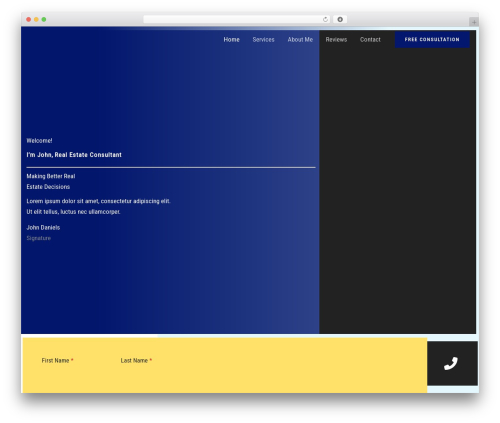The height and width of the screenshot is (423, 500).
Task: Click the phone call icon box
Action: pos(452,363)
